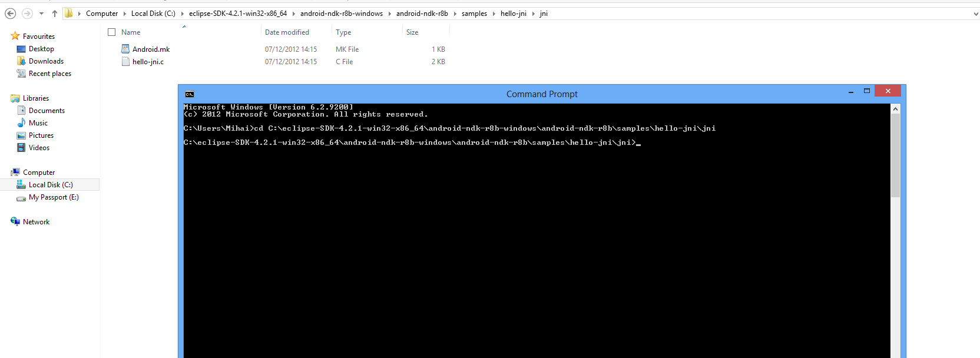980x358 pixels.
Task: Click the My Passport (E:) drive icon
Action: click(21, 198)
